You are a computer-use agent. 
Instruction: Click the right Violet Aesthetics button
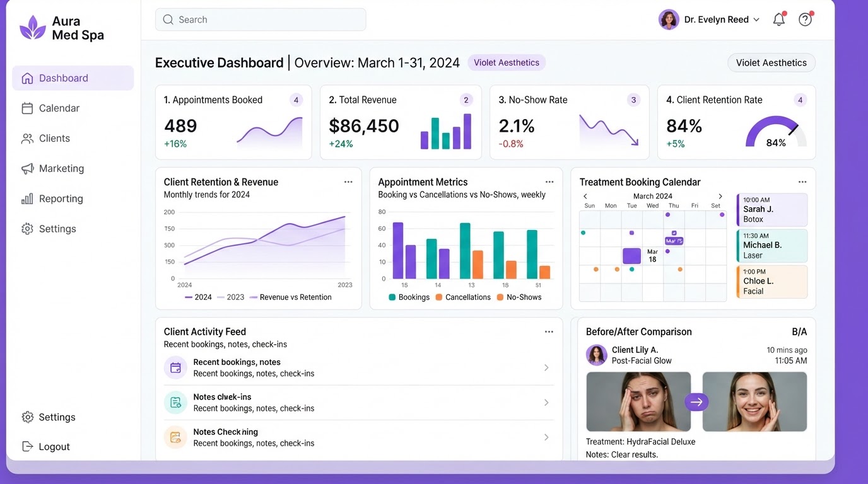(771, 62)
